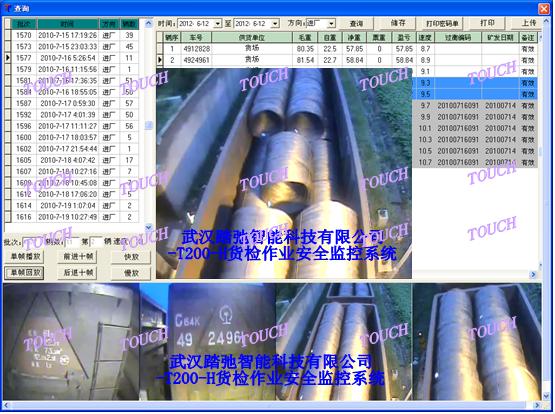Click the batch list scroll-up arrow

point(149,23)
